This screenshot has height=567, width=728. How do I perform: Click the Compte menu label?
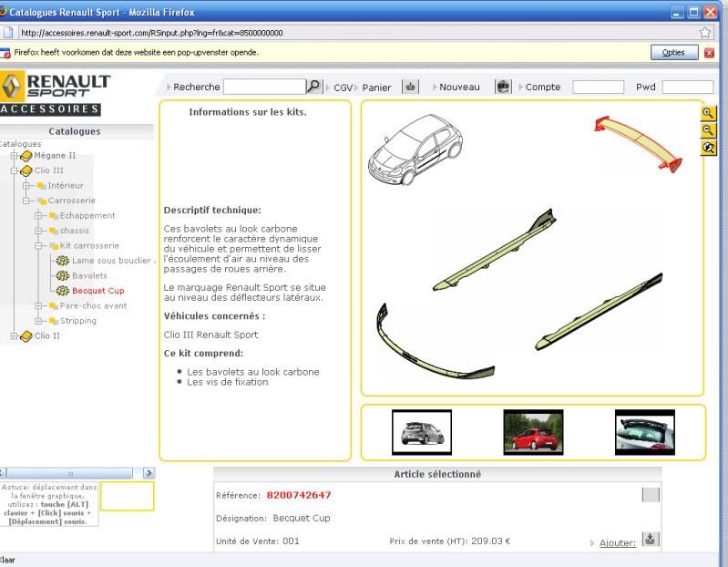(543, 87)
